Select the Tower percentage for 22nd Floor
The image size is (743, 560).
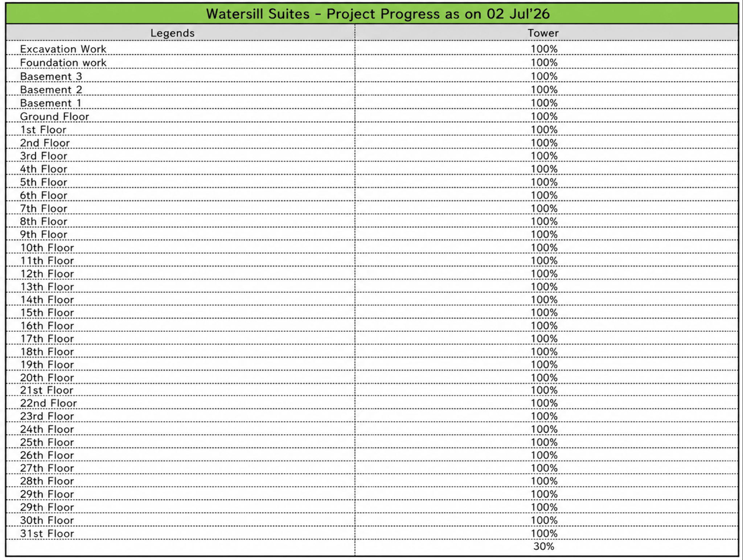pyautogui.click(x=544, y=403)
